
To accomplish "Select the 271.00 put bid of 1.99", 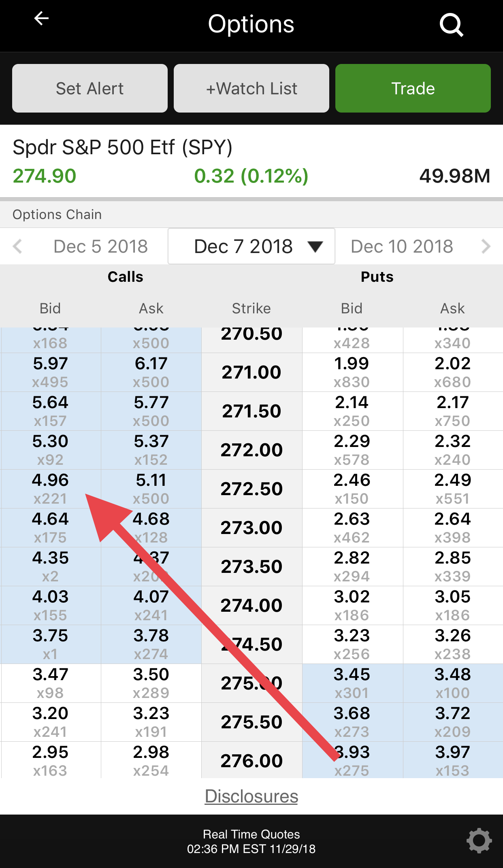I will pyautogui.click(x=352, y=372).
